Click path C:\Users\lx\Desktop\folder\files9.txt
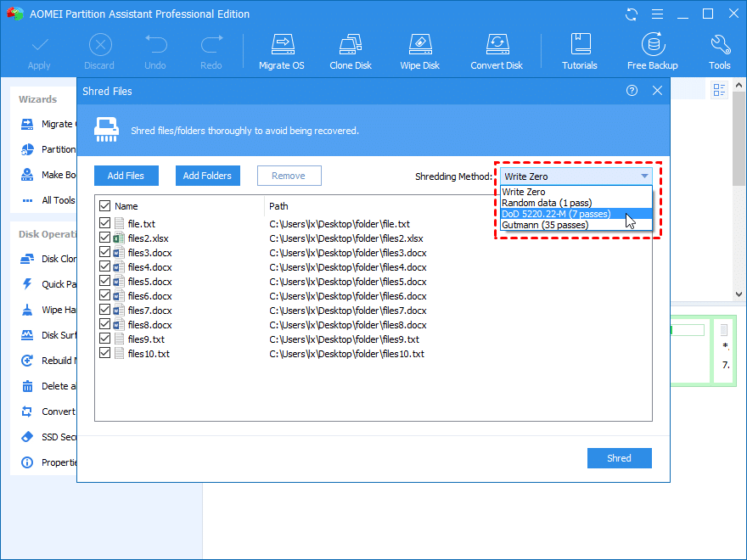 [345, 339]
